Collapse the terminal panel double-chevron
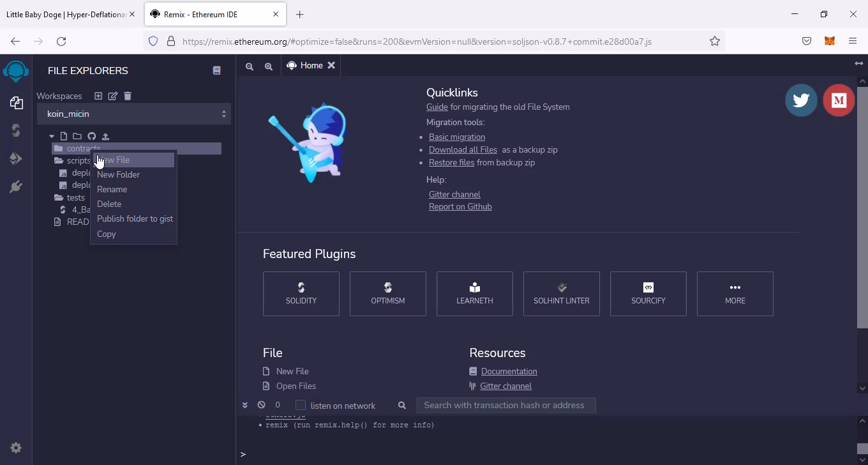868x465 pixels. [244, 405]
